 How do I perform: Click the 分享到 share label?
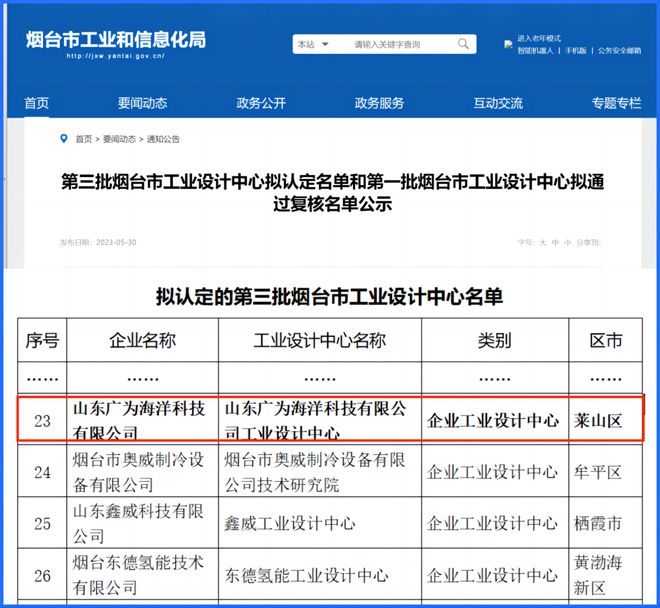click(588, 242)
